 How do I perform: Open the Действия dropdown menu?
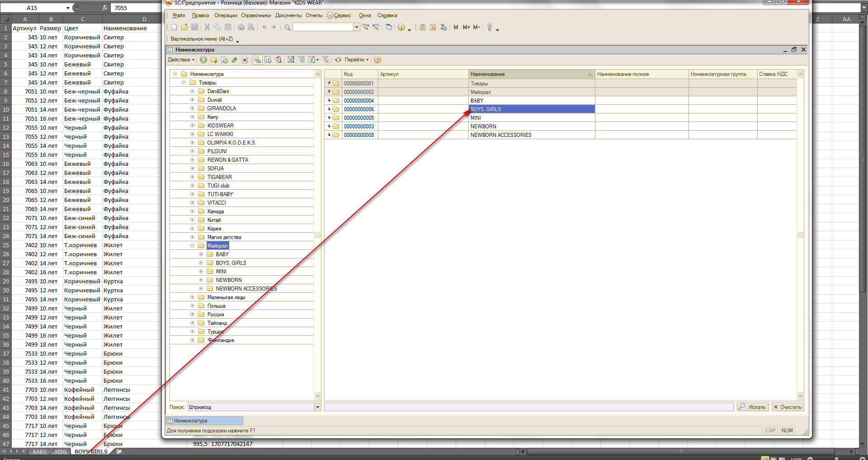181,60
